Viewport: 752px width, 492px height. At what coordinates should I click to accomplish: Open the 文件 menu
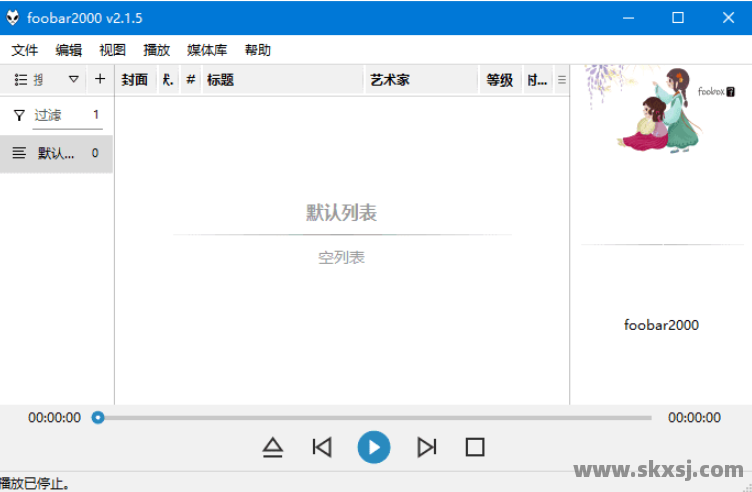(x=25, y=50)
